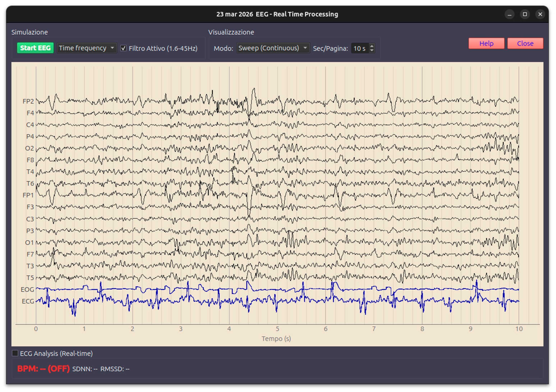Increase Sec/Pagina with up arrow
The image size is (556, 392).
(372, 46)
